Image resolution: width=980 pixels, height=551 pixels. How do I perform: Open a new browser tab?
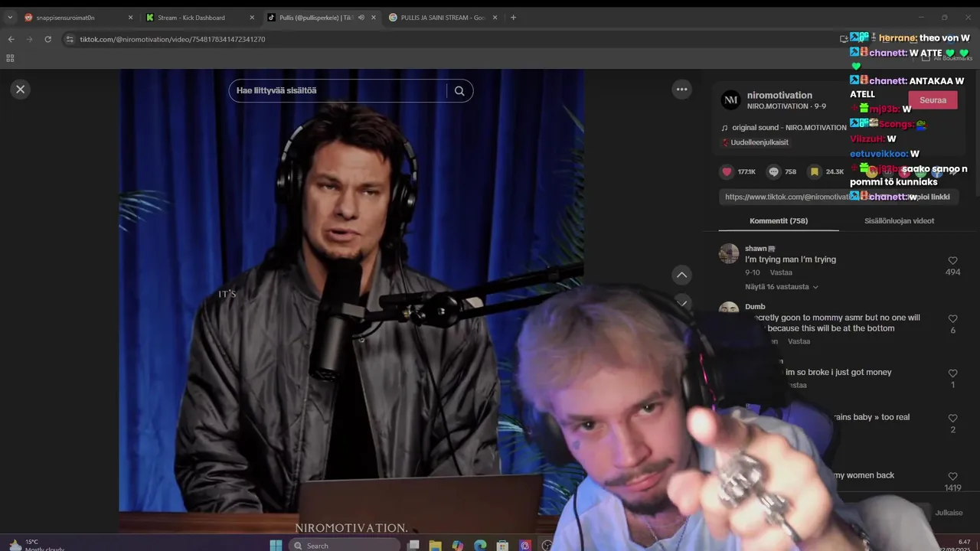513,18
